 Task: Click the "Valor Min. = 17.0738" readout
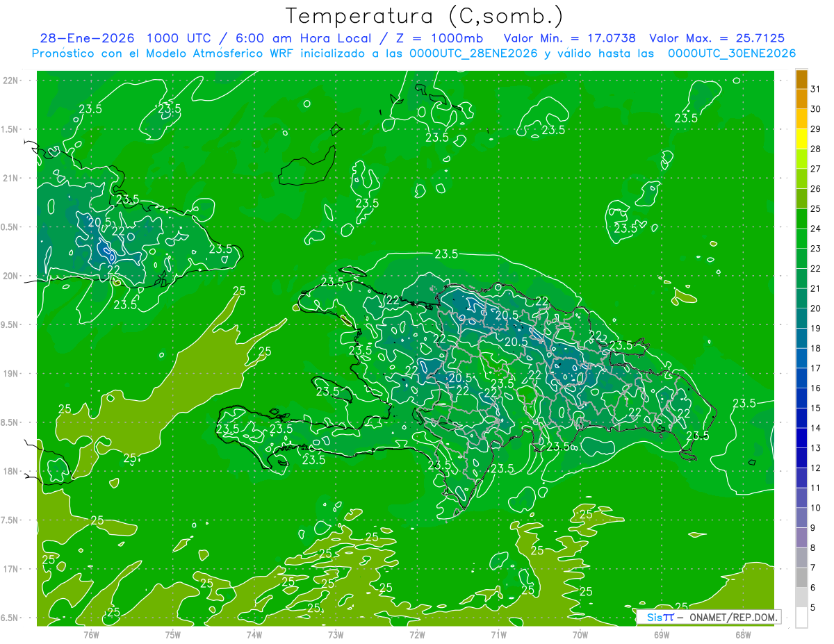point(569,38)
